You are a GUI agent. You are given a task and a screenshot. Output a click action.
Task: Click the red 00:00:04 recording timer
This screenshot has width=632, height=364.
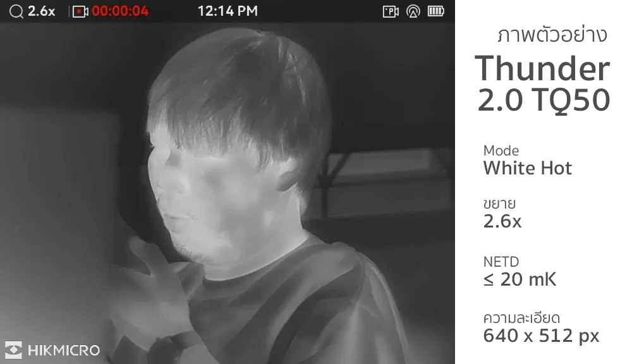pos(120,11)
